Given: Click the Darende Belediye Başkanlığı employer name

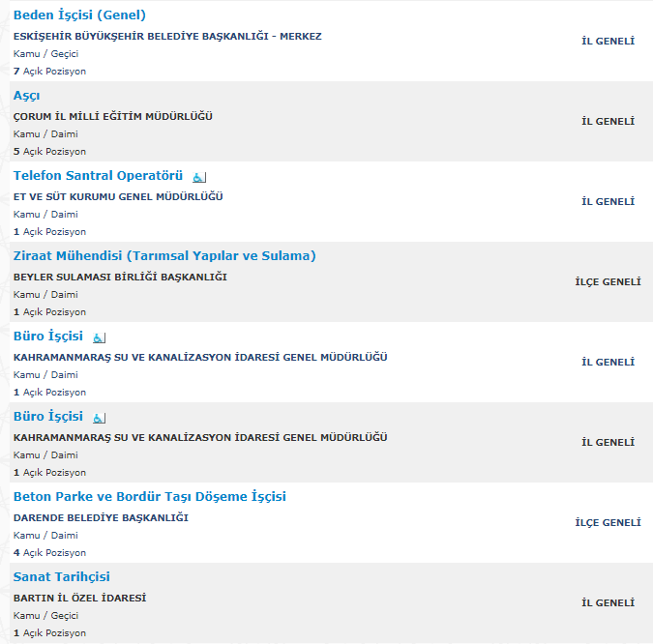Looking at the screenshot, I should click(101, 517).
